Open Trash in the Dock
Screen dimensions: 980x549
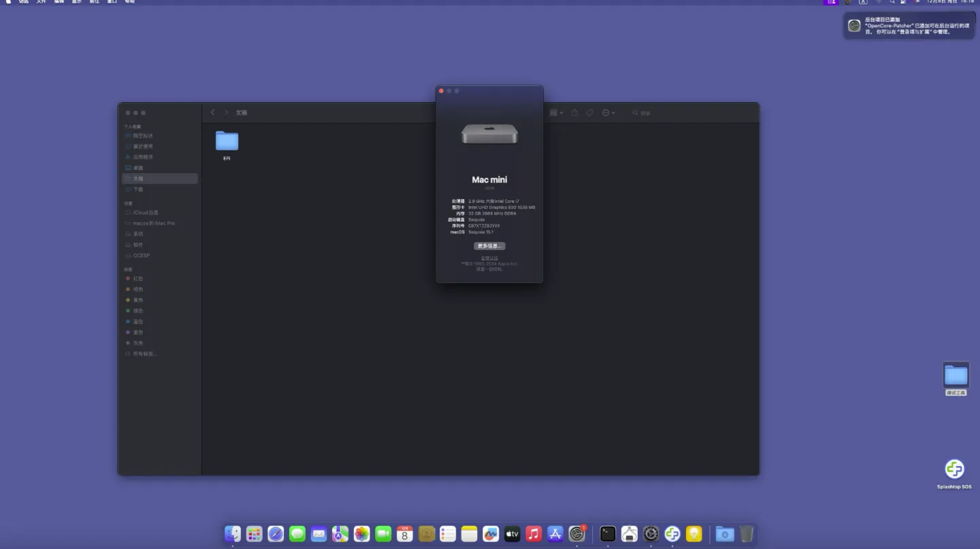tap(747, 534)
